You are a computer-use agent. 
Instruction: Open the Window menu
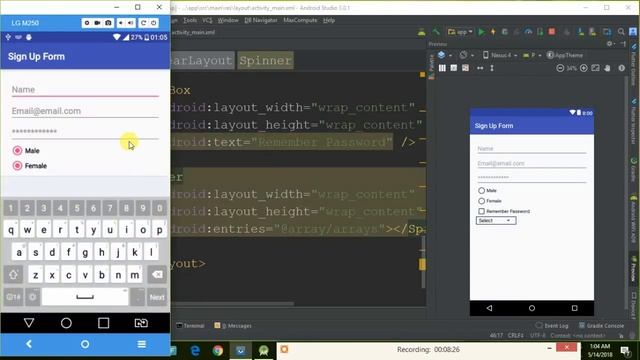click(x=228, y=20)
